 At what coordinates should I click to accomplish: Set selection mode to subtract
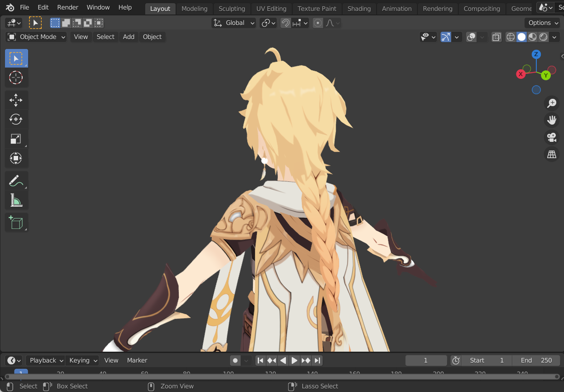(77, 23)
